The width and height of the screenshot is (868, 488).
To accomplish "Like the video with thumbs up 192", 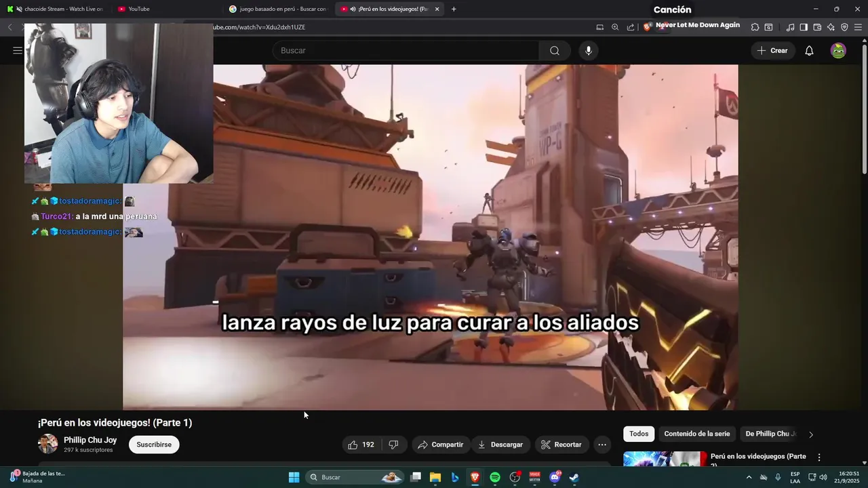I will point(361,445).
